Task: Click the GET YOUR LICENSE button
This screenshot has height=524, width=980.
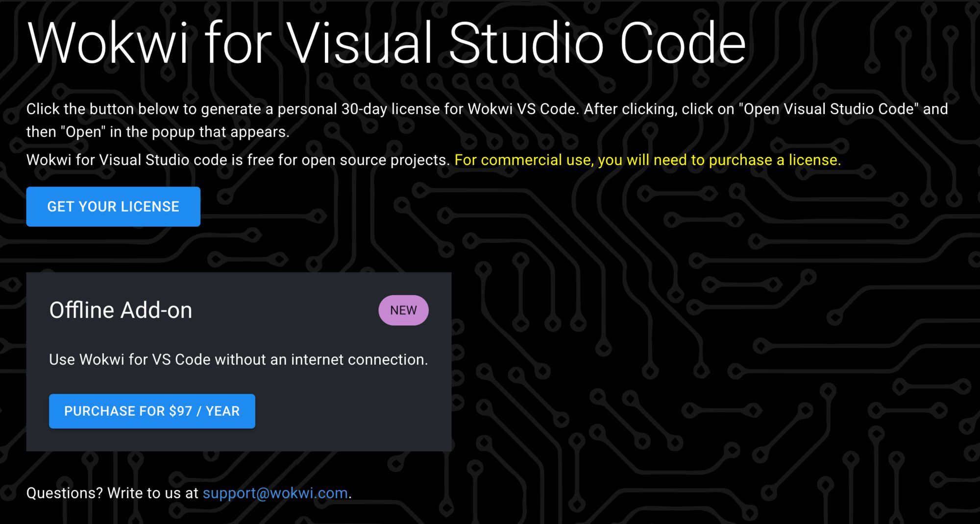Action: tap(113, 207)
